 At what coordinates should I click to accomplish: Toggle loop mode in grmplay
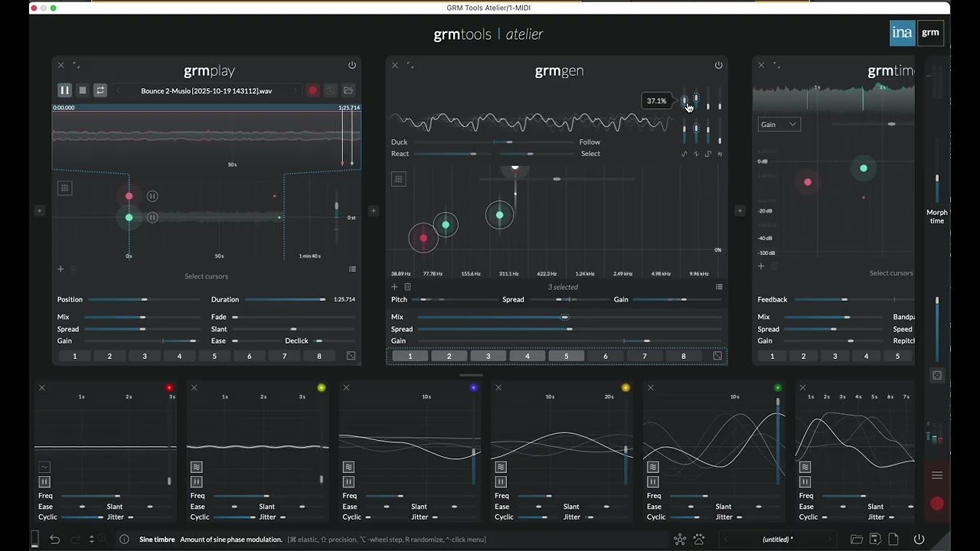(100, 90)
